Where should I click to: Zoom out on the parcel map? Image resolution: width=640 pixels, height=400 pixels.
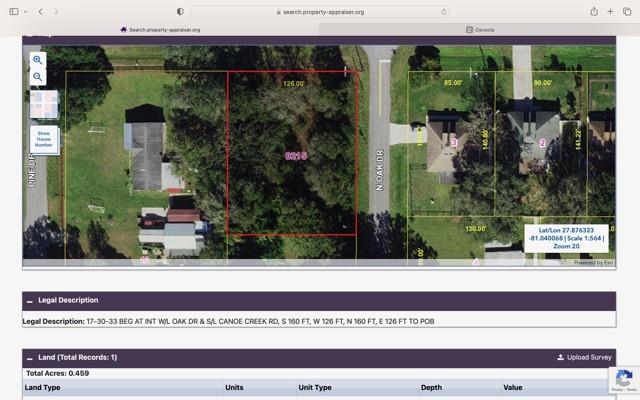click(x=38, y=77)
